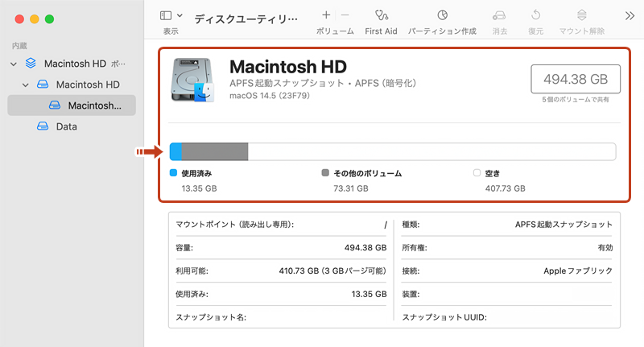Screen dimensions: 644x347
Task: Select the Macintosh HD volume sidebar row
Action: pyautogui.click(x=72, y=85)
